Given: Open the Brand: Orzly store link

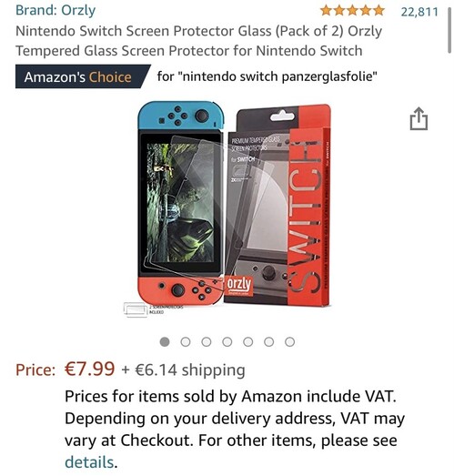Looking at the screenshot, I should click(x=55, y=10).
